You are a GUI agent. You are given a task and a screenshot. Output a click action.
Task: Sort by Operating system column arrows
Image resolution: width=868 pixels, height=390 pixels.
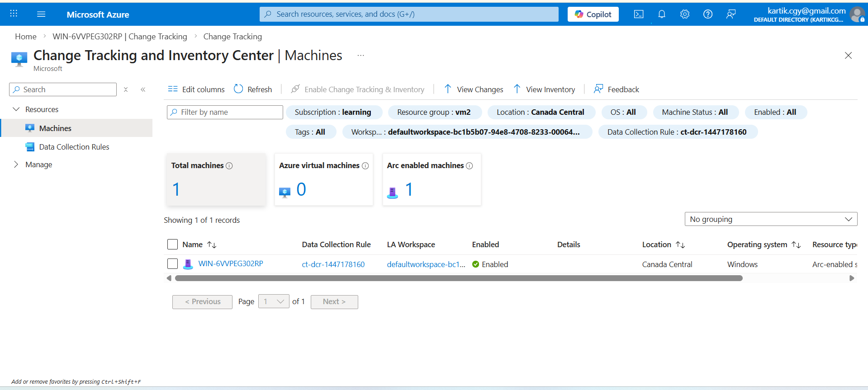click(797, 244)
